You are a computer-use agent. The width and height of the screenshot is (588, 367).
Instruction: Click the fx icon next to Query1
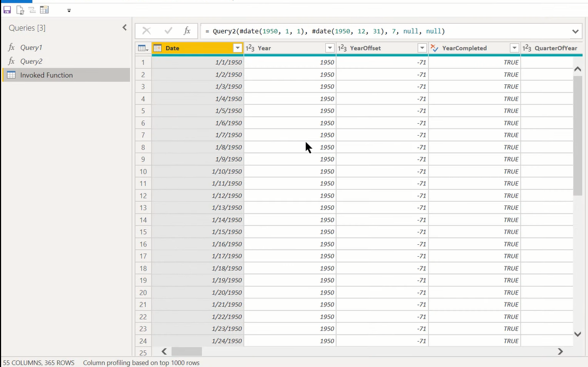pyautogui.click(x=12, y=48)
